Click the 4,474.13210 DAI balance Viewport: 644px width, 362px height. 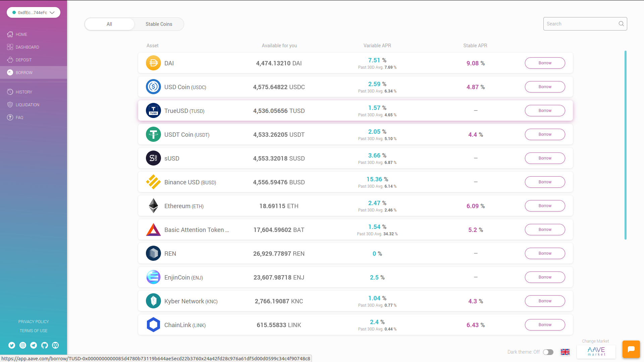tap(279, 63)
